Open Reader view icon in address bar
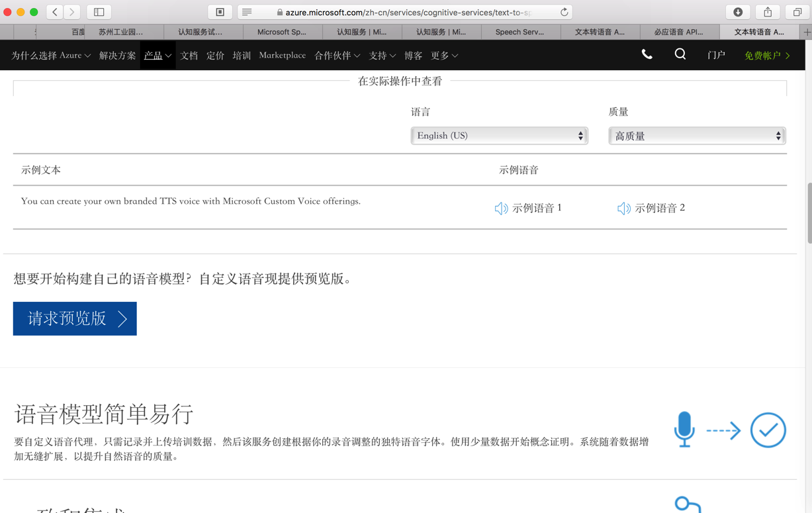812x513 pixels. point(247,12)
